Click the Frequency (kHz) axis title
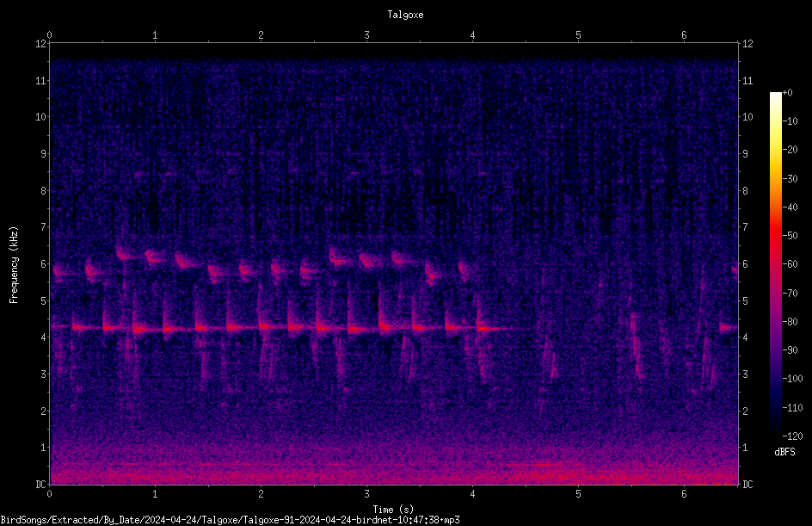 point(14,265)
